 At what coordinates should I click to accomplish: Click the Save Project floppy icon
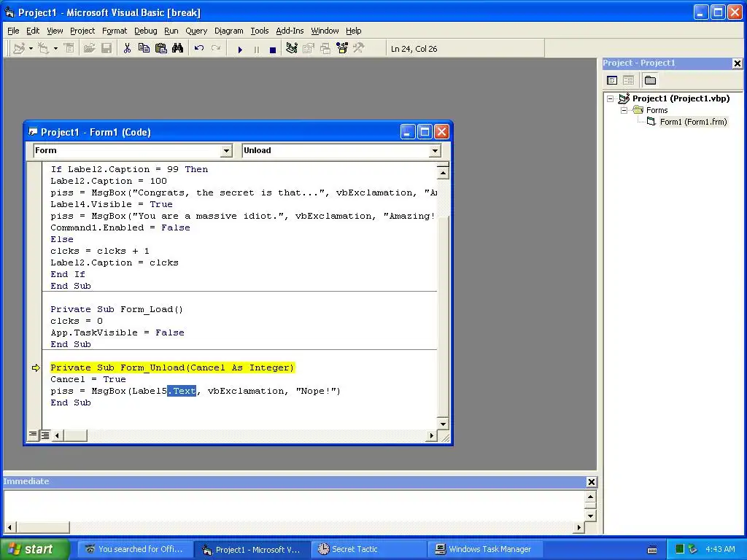click(x=107, y=49)
